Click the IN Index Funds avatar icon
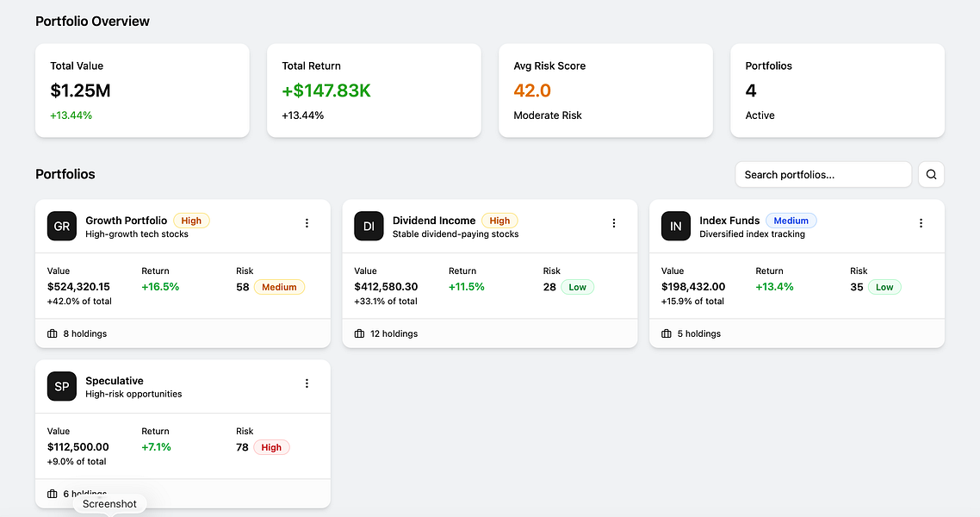980x517 pixels. [676, 227]
